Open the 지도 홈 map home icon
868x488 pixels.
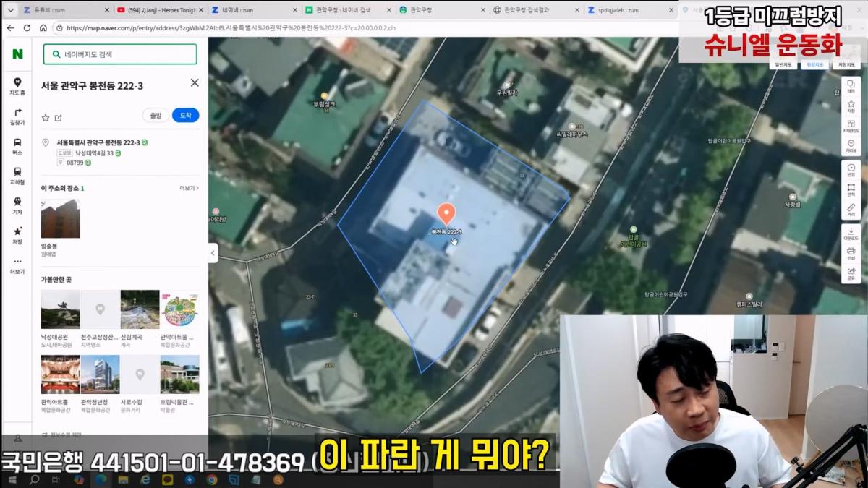point(17,86)
